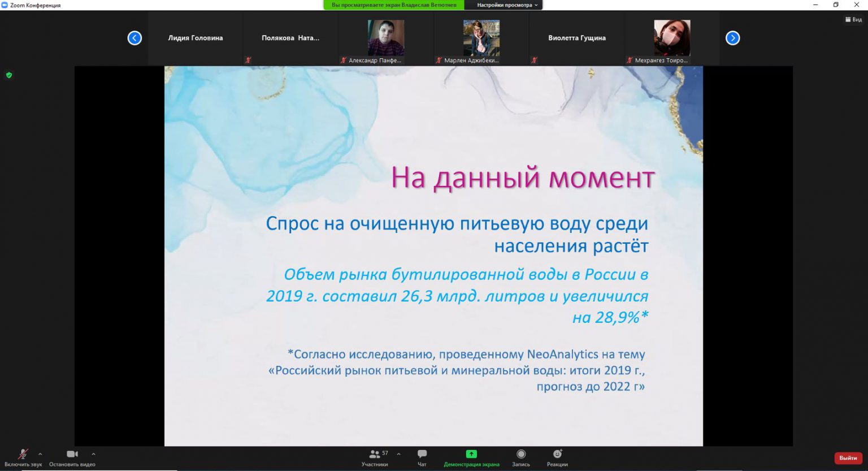Open the Вид view menu
Viewport: 868px width, 471px height.
tap(853, 20)
